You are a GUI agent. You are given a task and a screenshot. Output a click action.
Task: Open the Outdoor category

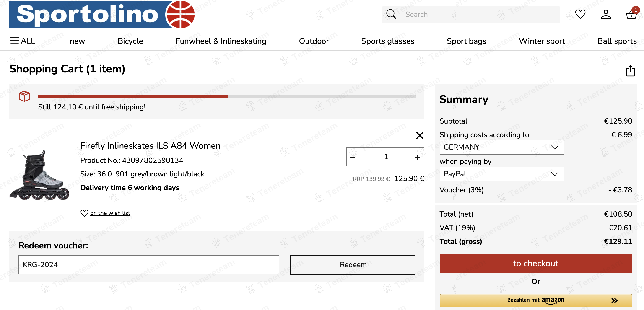tap(314, 41)
